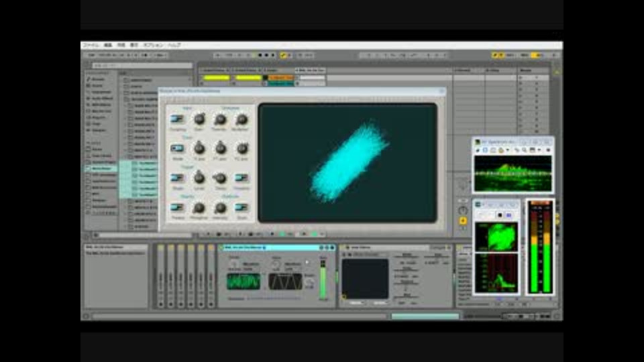644x362 pixels.
Task: Select Max for Live category in browser
Action: click(x=101, y=111)
